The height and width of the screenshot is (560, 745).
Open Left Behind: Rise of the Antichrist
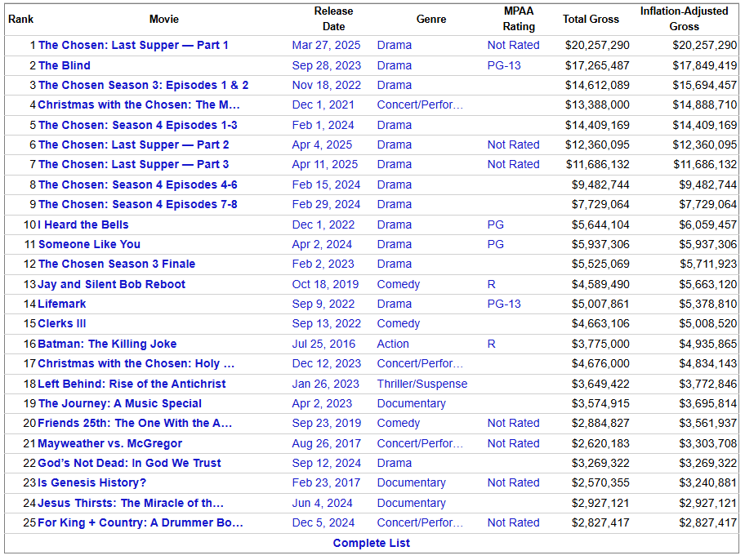pos(132,384)
